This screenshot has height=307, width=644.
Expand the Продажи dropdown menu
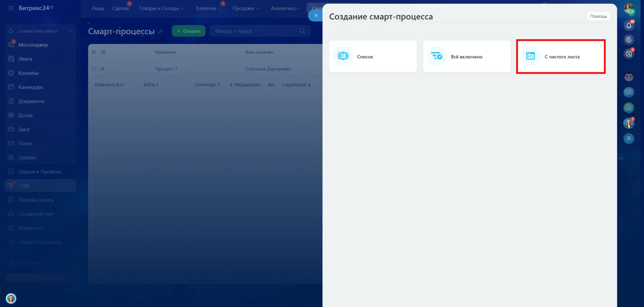coord(245,8)
